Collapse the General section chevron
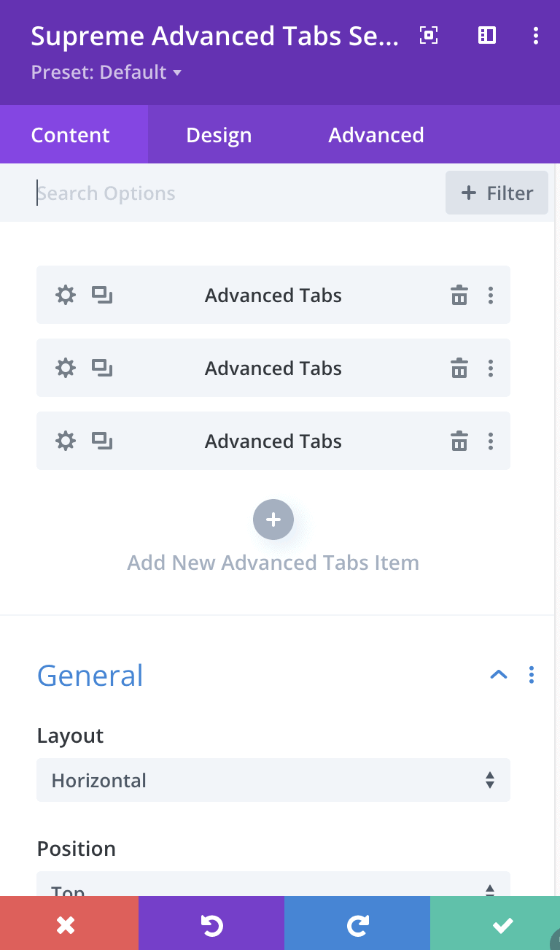 (499, 675)
